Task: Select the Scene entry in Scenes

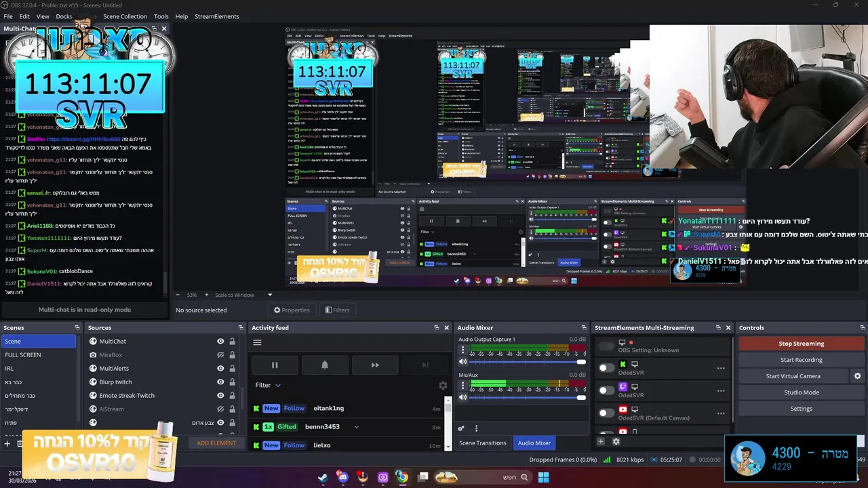Action: point(39,342)
